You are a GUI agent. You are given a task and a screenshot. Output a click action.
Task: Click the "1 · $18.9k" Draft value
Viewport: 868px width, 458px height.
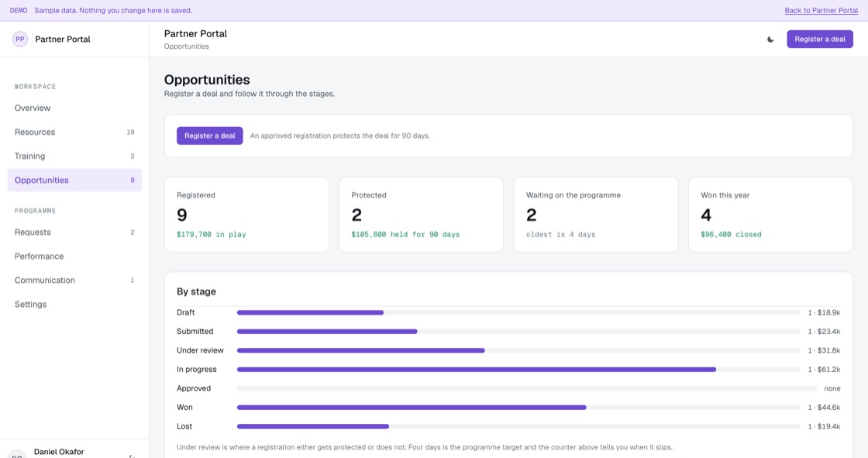(x=824, y=313)
